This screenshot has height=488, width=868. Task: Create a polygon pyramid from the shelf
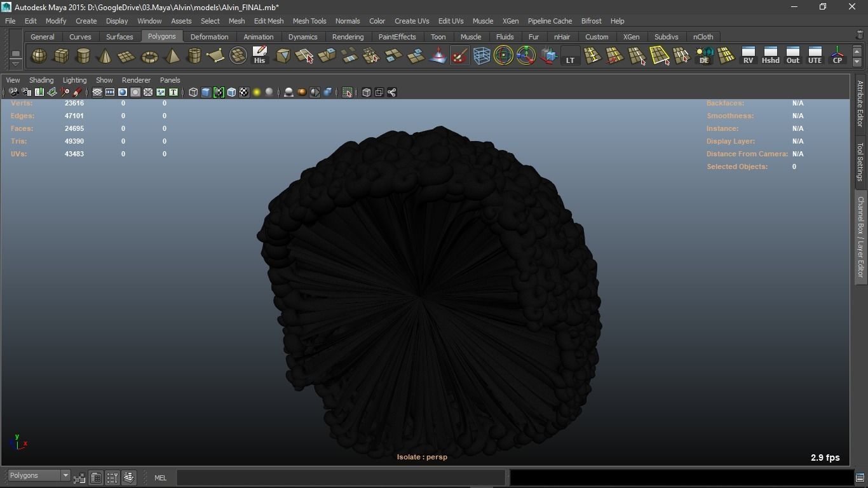coord(172,56)
